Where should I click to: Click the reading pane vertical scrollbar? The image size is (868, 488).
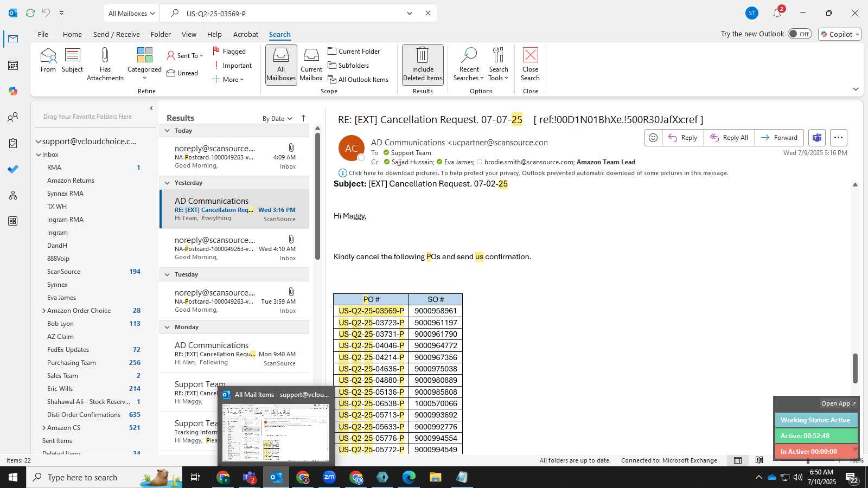coord(855,369)
